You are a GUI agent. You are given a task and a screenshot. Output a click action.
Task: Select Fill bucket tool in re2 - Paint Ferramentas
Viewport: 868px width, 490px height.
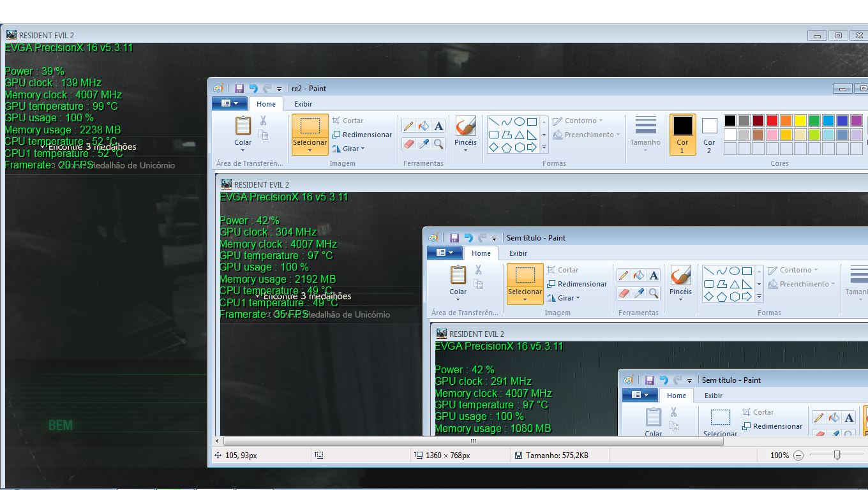(x=423, y=126)
